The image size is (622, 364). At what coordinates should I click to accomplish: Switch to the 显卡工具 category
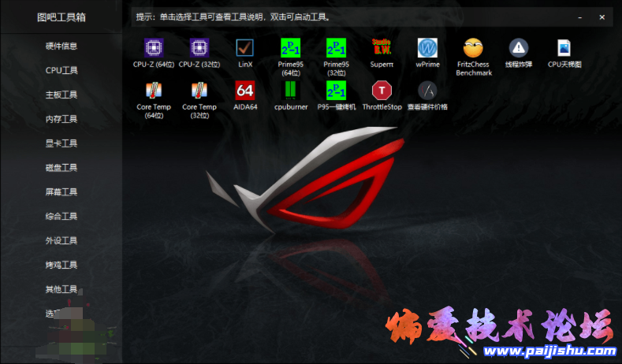tap(61, 143)
